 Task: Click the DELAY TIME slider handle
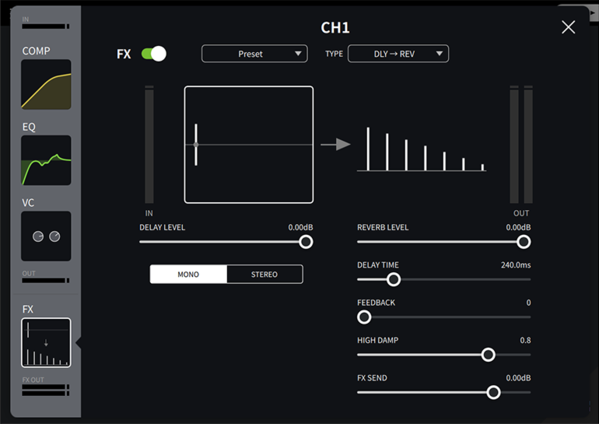click(393, 279)
